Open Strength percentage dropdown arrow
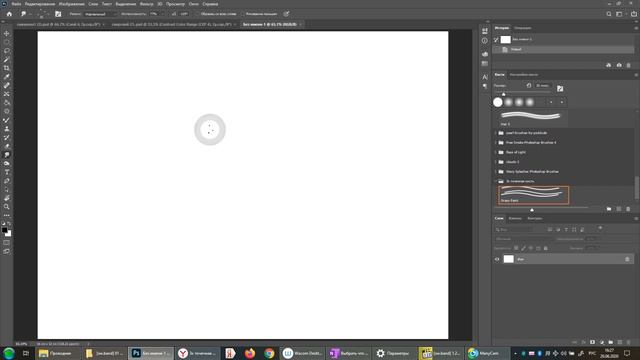The image size is (640, 360). (x=162, y=14)
